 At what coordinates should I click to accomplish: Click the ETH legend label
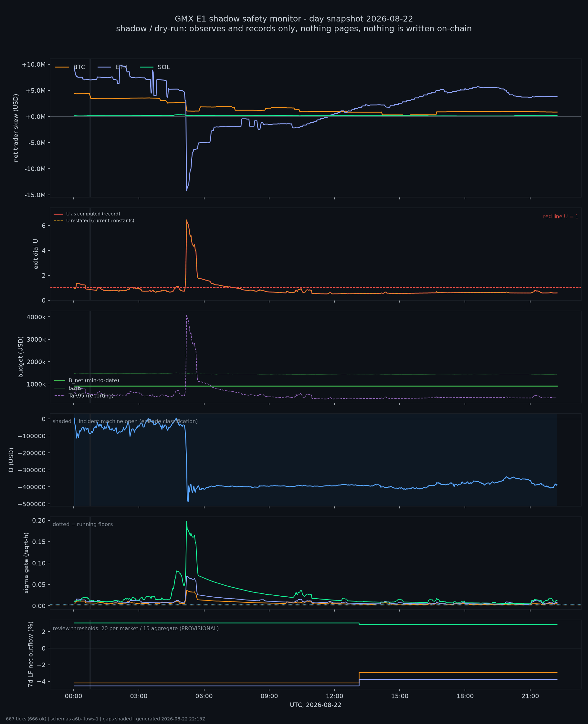pos(121,67)
